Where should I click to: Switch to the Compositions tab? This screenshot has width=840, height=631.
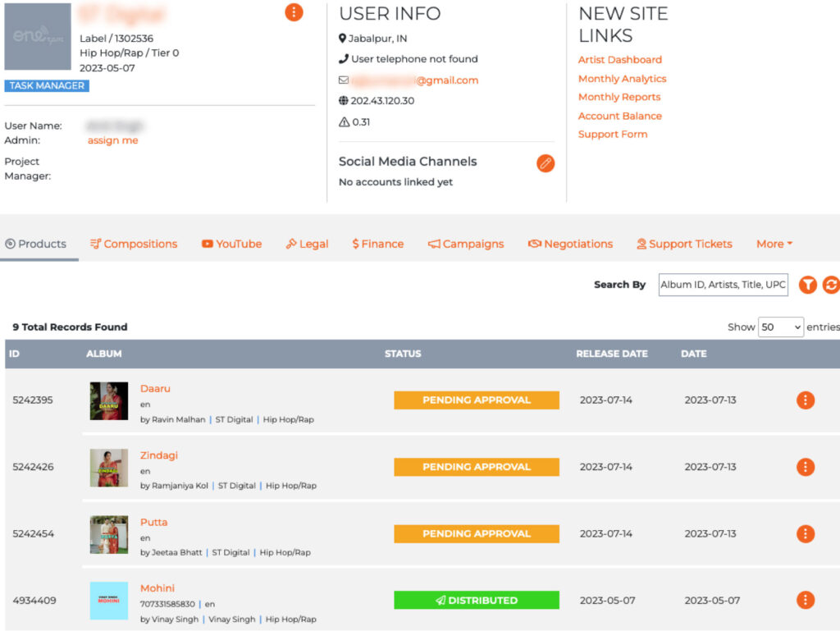click(x=134, y=243)
